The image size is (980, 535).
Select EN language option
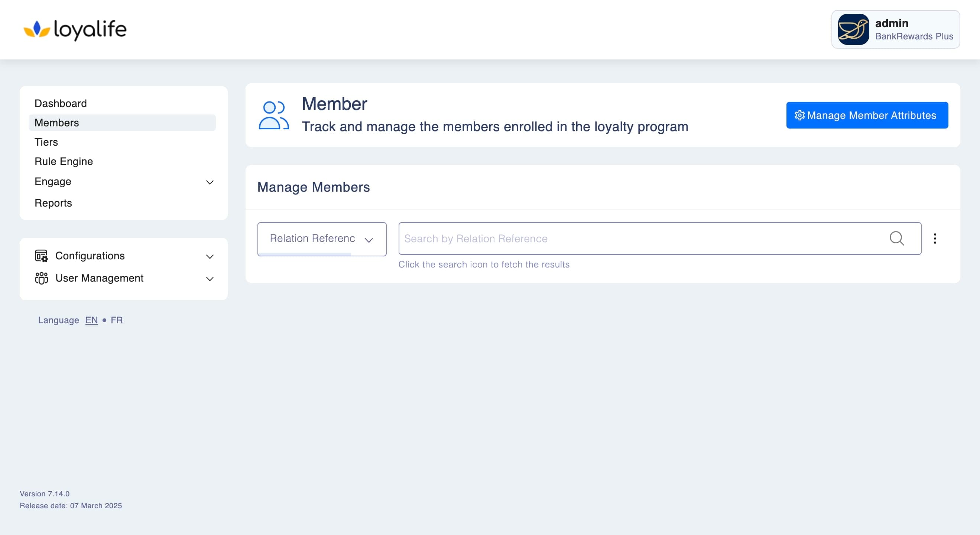click(x=91, y=320)
